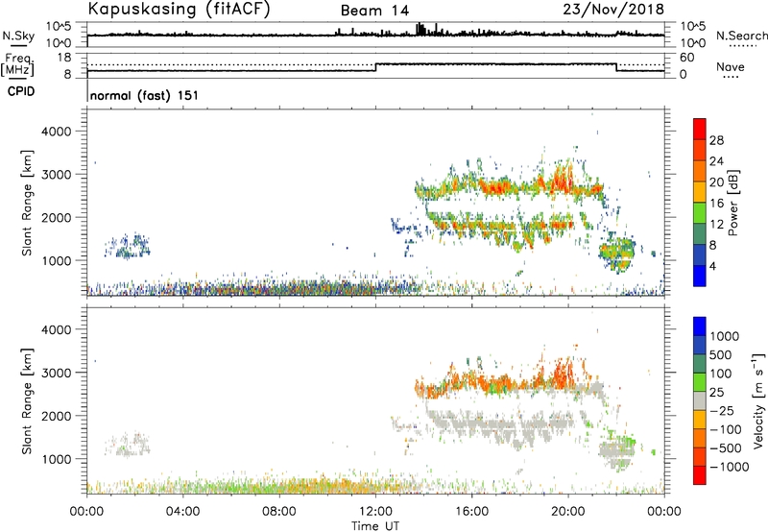
Task: Click the date '23/Nov/2018'
Action: pos(613,10)
